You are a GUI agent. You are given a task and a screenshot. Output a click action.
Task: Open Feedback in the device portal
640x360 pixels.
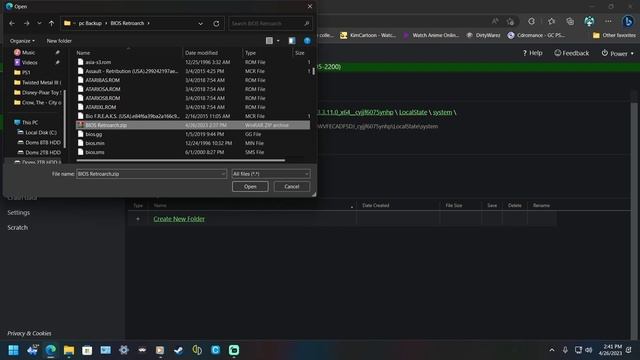(571, 53)
